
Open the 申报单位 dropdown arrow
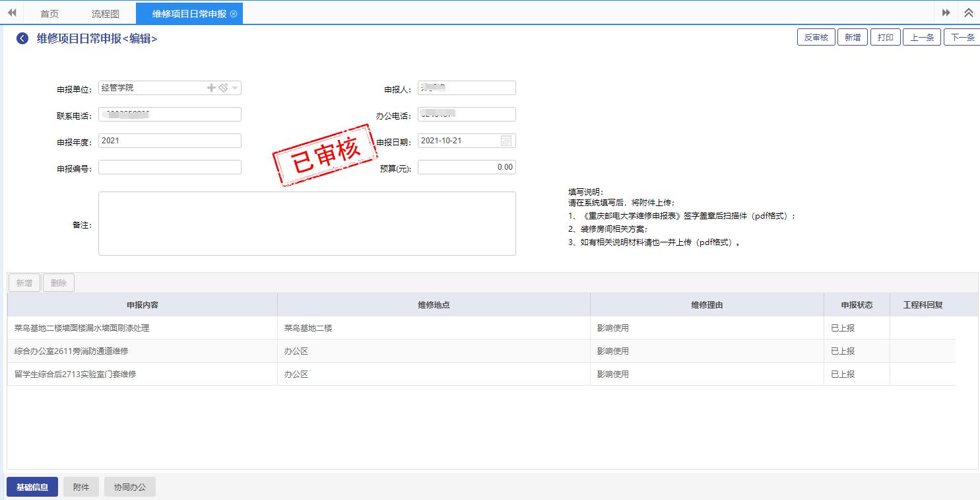pos(235,88)
